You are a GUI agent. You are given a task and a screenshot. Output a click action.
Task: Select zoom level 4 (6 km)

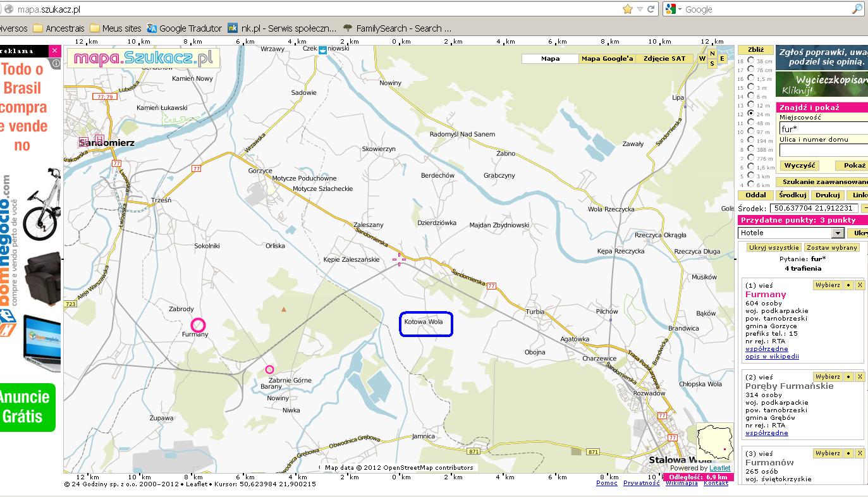[751, 185]
